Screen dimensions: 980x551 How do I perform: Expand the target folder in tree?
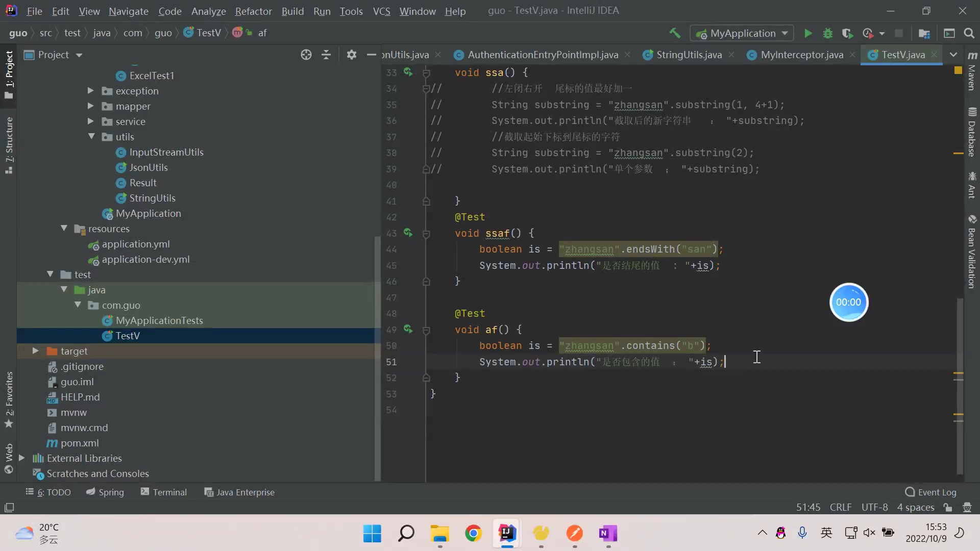tap(35, 351)
